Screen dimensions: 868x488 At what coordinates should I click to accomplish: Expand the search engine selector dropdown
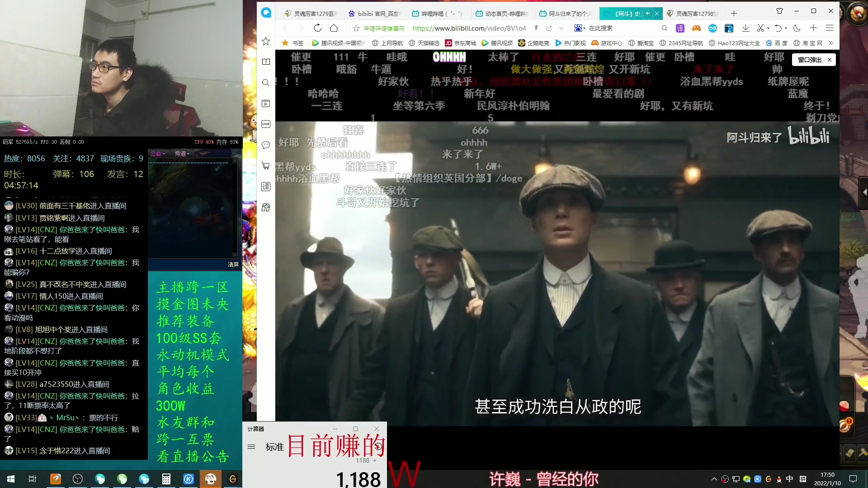tap(584, 28)
